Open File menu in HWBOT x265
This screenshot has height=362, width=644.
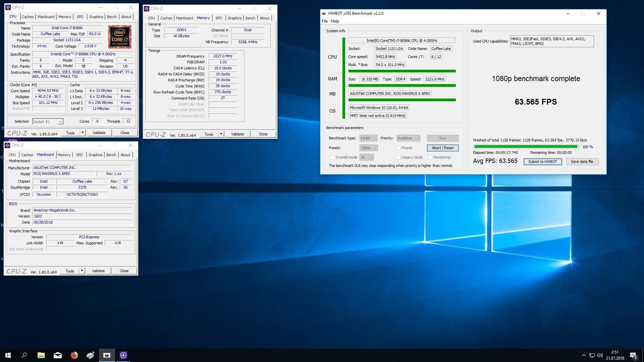[325, 21]
